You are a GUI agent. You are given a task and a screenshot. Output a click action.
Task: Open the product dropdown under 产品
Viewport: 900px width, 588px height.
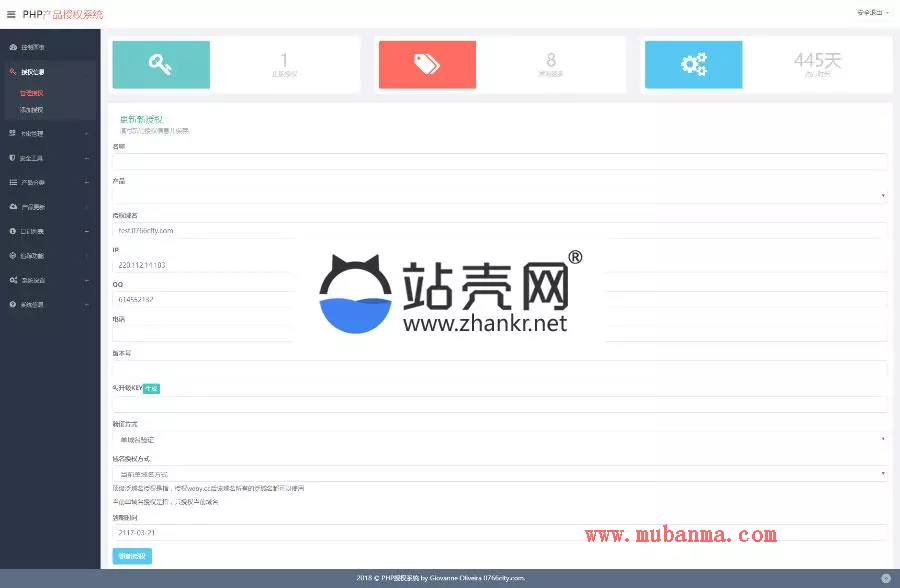point(499,196)
